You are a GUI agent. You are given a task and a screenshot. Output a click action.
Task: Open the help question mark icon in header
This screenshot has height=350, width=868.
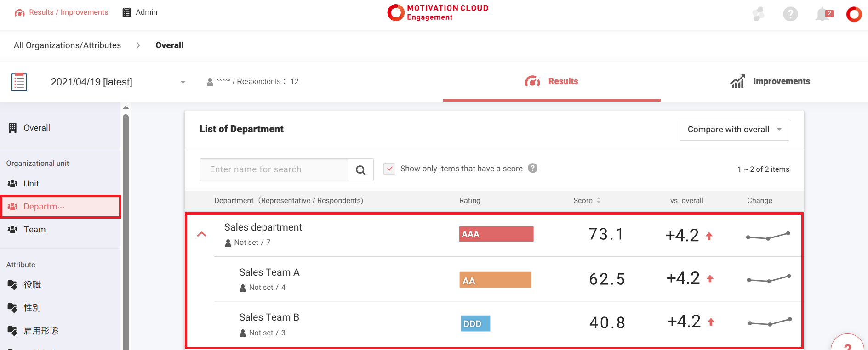(790, 14)
